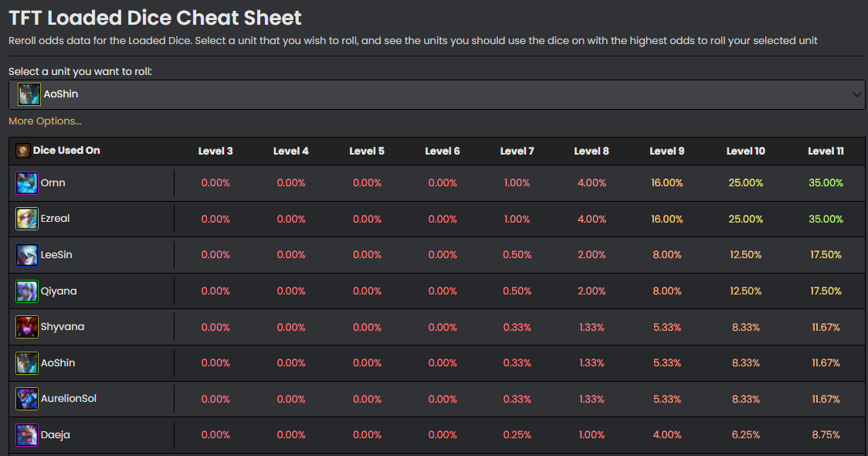
Task: Click the Qiyana champion icon
Action: click(x=26, y=291)
